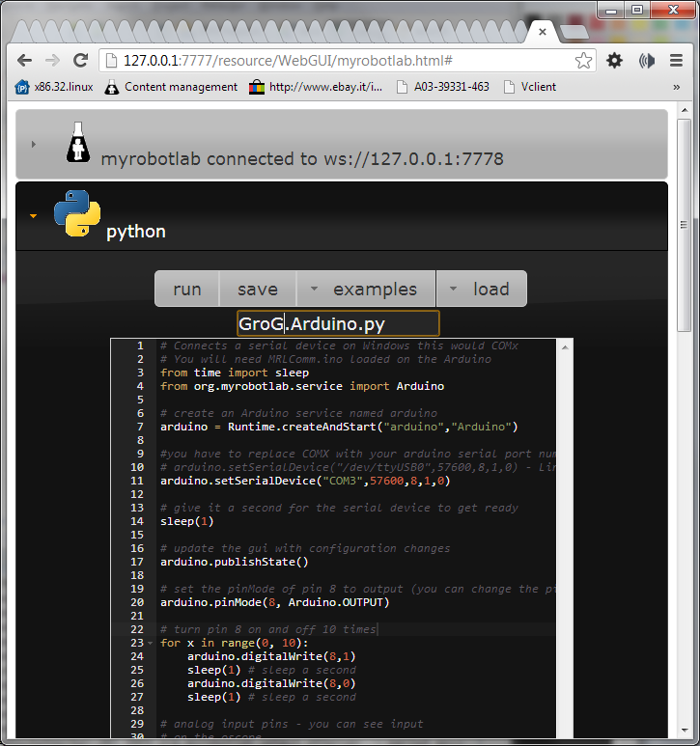Open the Content management bookmark
This screenshot has height=746, width=700.
point(171,87)
